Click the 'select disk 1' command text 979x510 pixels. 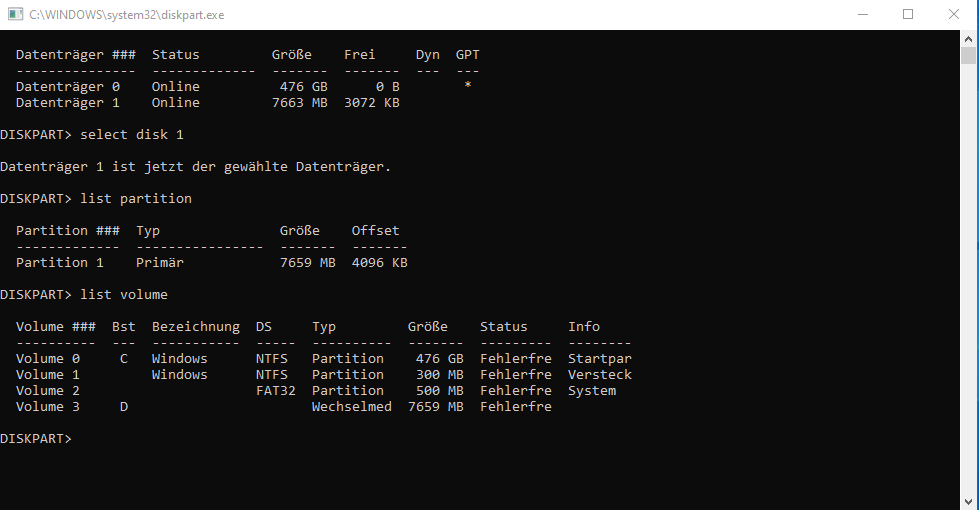pyautogui.click(x=132, y=135)
